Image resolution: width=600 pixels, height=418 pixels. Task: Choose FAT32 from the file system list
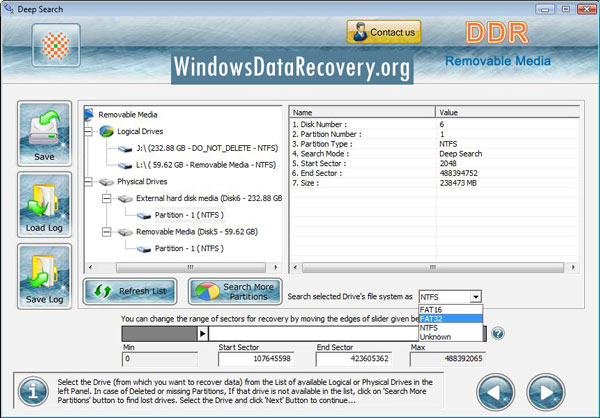coord(450,318)
